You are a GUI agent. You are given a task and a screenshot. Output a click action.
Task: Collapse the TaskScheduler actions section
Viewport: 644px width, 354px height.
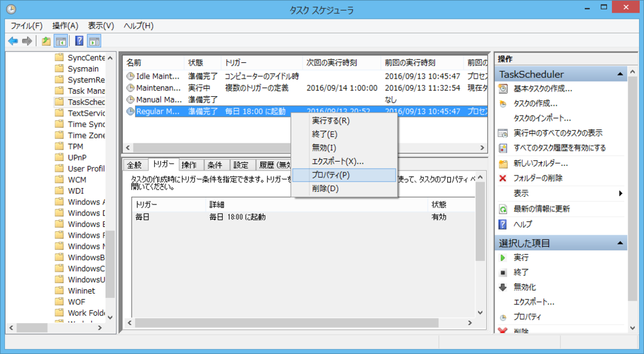(619, 74)
